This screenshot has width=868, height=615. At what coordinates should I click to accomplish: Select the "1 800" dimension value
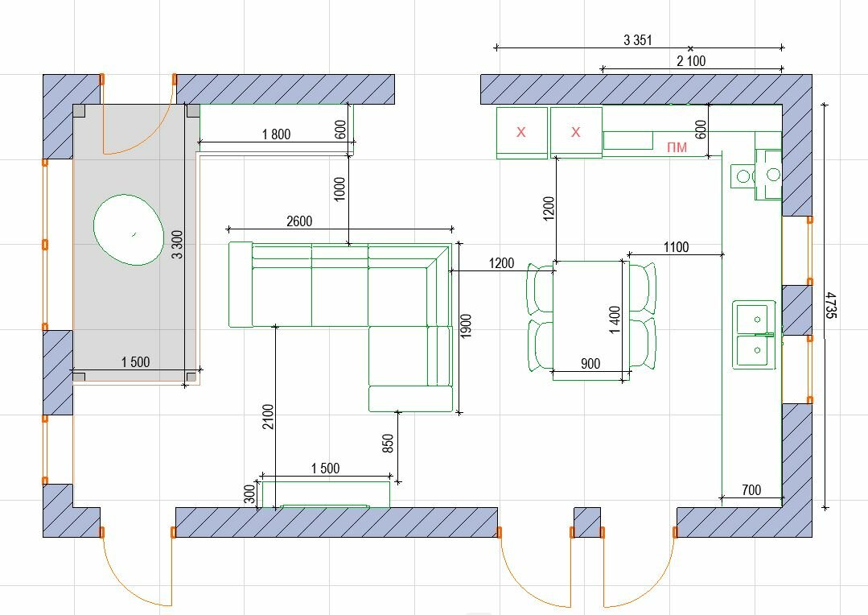(276, 134)
